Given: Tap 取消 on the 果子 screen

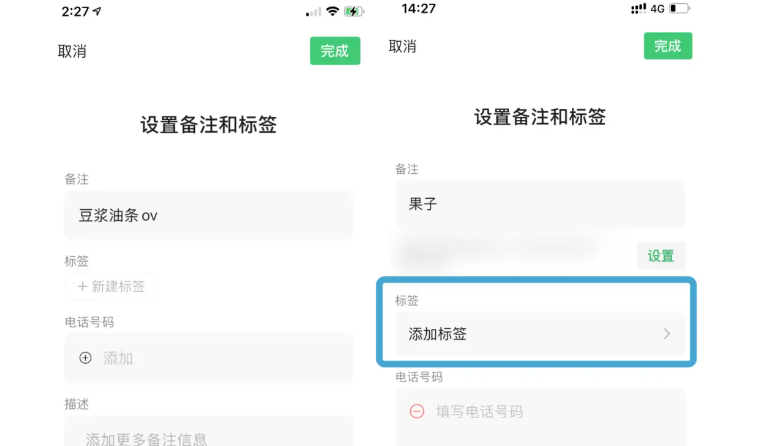Looking at the screenshot, I should pyautogui.click(x=402, y=46).
